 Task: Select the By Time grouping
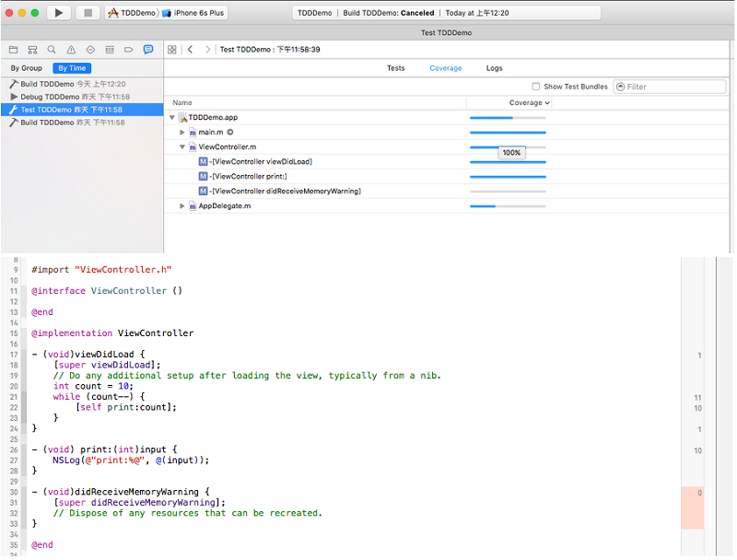71,68
